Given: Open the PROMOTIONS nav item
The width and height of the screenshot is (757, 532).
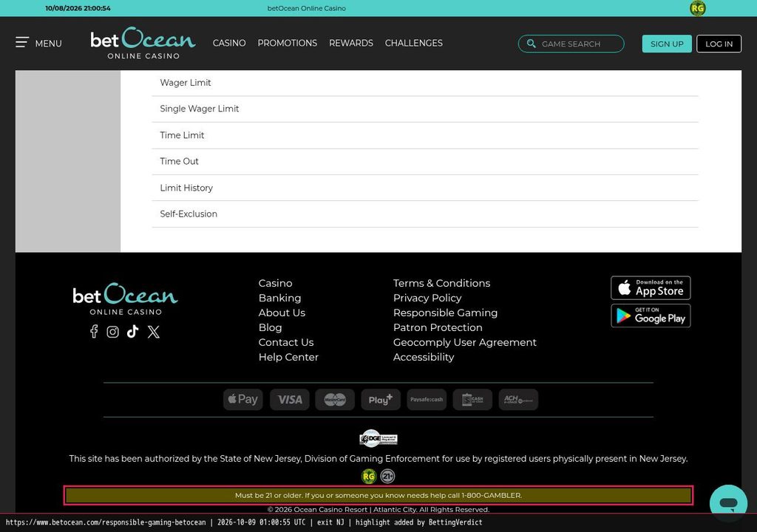Looking at the screenshot, I should (288, 43).
